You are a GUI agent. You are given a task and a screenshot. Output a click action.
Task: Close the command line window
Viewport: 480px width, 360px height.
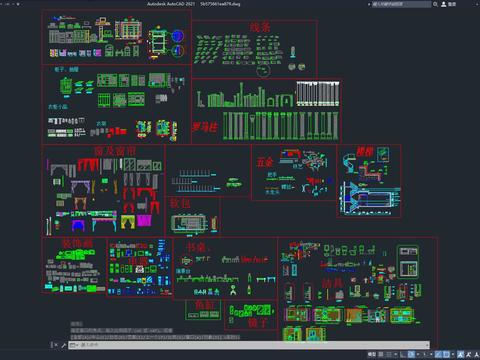tap(56, 345)
